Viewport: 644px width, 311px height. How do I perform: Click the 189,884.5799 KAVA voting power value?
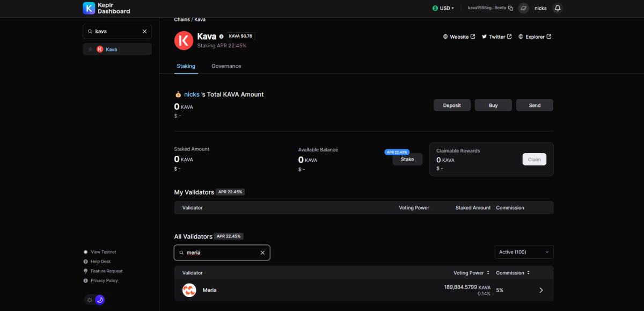click(467, 287)
